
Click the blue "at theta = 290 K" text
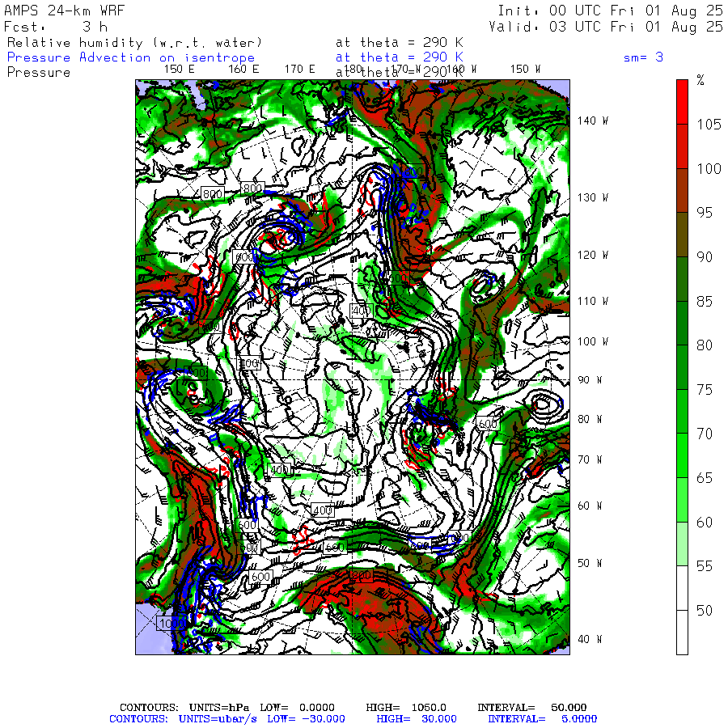400,57
